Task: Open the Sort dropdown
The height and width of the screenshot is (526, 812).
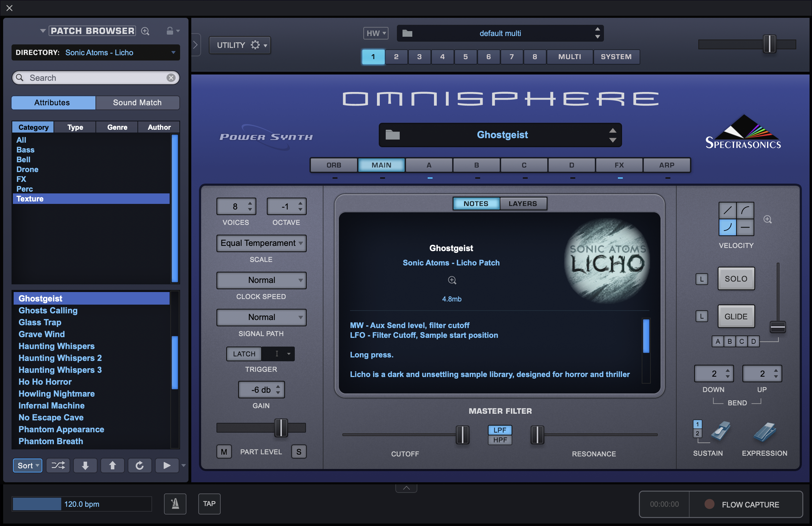Action: pyautogui.click(x=28, y=465)
